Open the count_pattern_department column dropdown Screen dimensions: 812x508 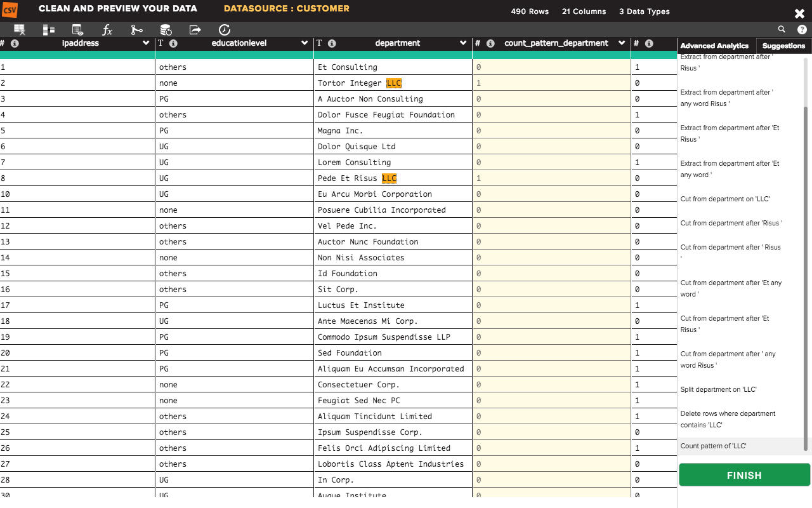(x=622, y=43)
